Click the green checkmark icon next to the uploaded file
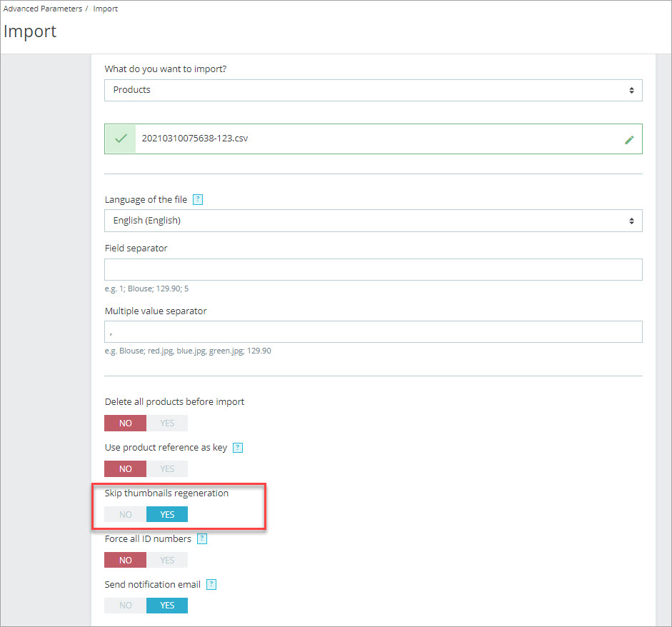 (x=121, y=139)
